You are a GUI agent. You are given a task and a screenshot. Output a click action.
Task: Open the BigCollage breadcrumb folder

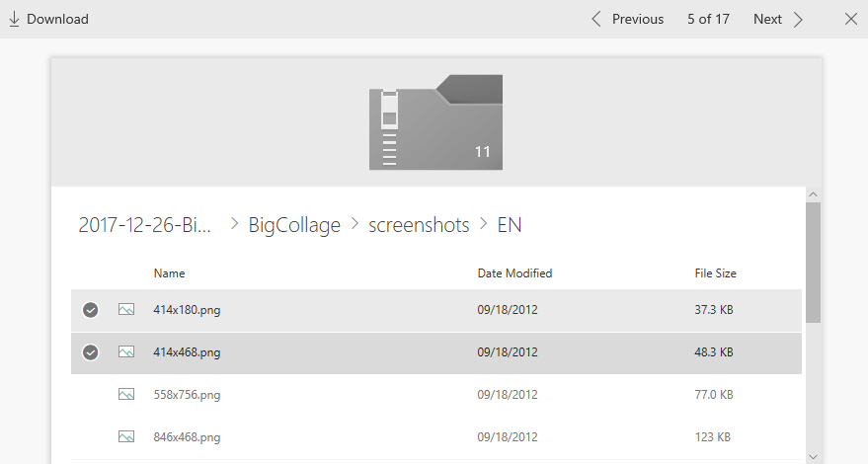click(294, 225)
